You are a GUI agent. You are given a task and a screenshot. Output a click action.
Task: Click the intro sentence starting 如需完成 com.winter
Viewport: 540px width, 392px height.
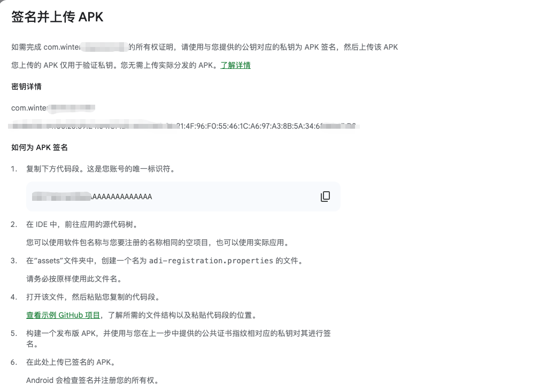coord(205,47)
